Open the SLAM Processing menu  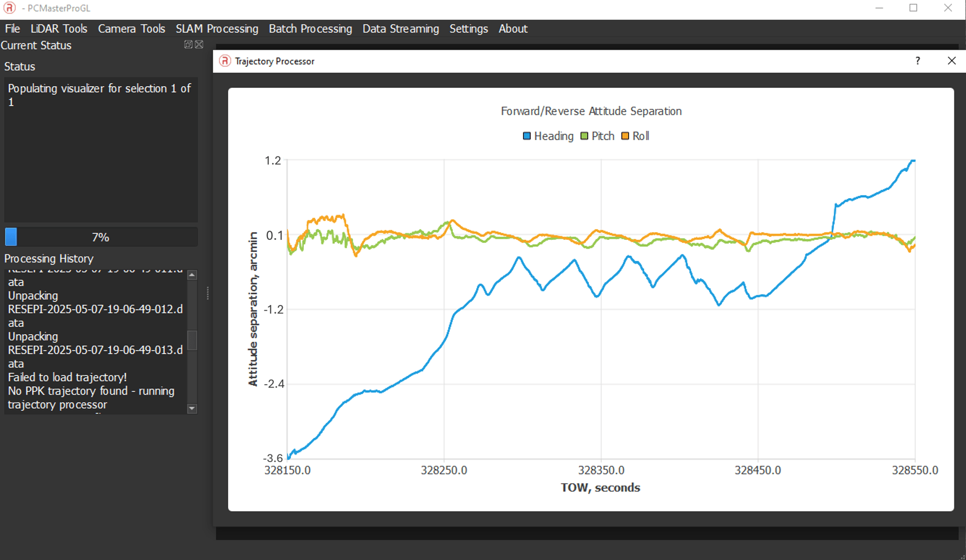217,28
